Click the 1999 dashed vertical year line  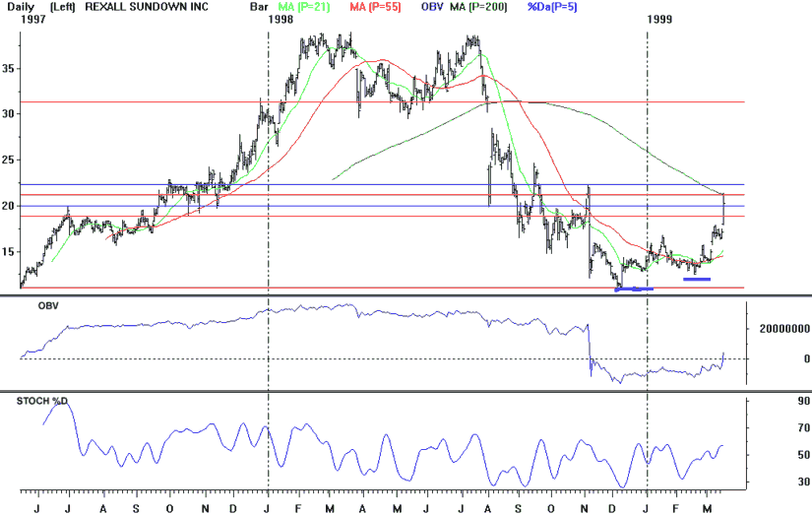point(648,259)
